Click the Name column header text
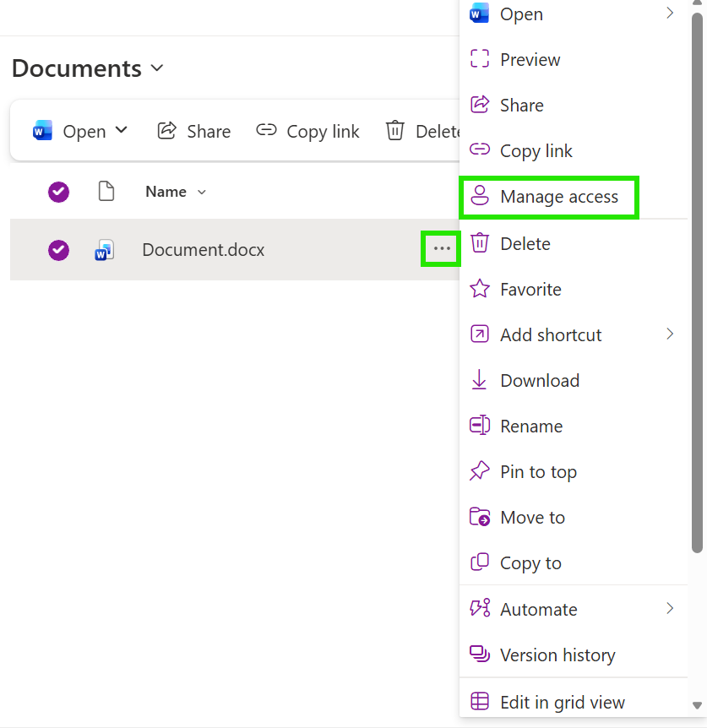The width and height of the screenshot is (707, 728). coord(166,192)
